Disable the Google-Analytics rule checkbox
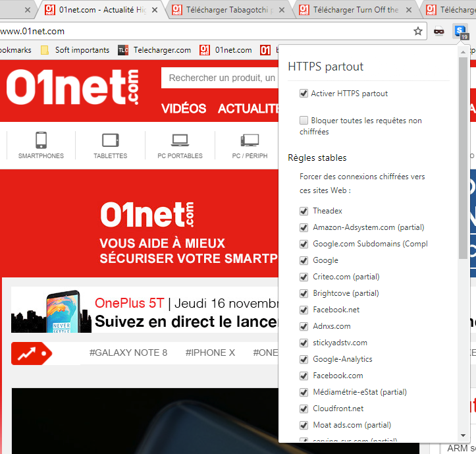 pyautogui.click(x=304, y=359)
